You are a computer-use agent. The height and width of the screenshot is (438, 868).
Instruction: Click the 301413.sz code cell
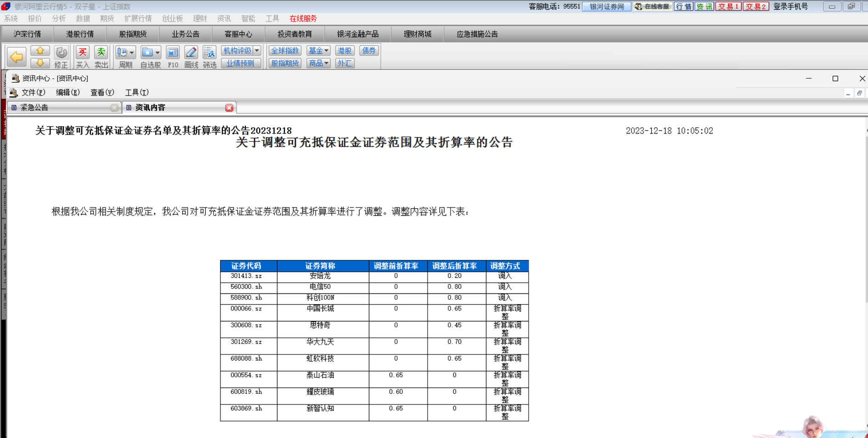click(x=248, y=276)
